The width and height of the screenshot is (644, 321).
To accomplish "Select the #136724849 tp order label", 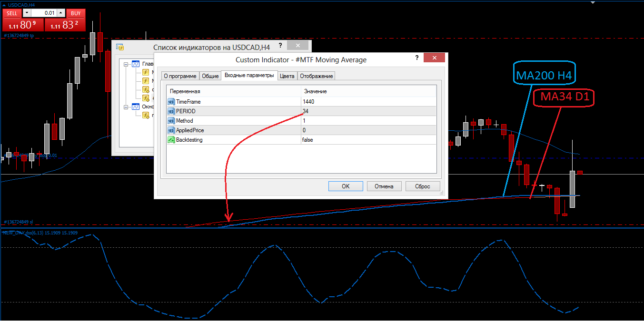I will 19,36.
